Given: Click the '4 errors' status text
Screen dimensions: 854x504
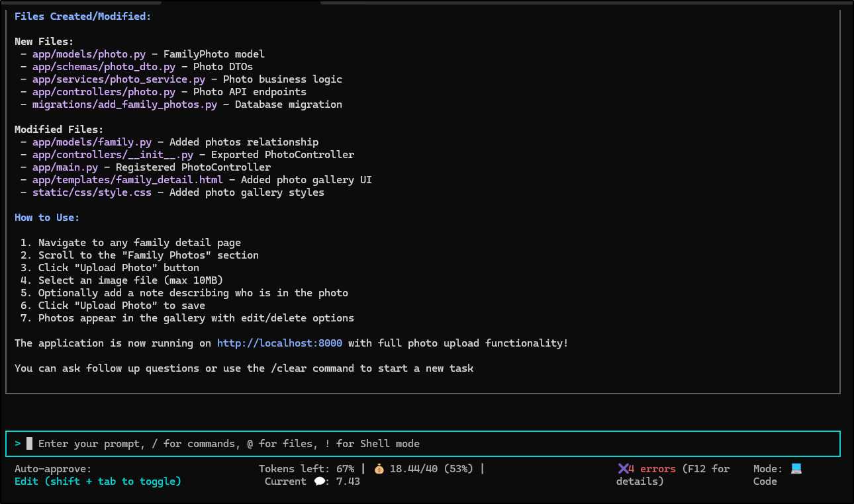Looking at the screenshot, I should (652, 469).
